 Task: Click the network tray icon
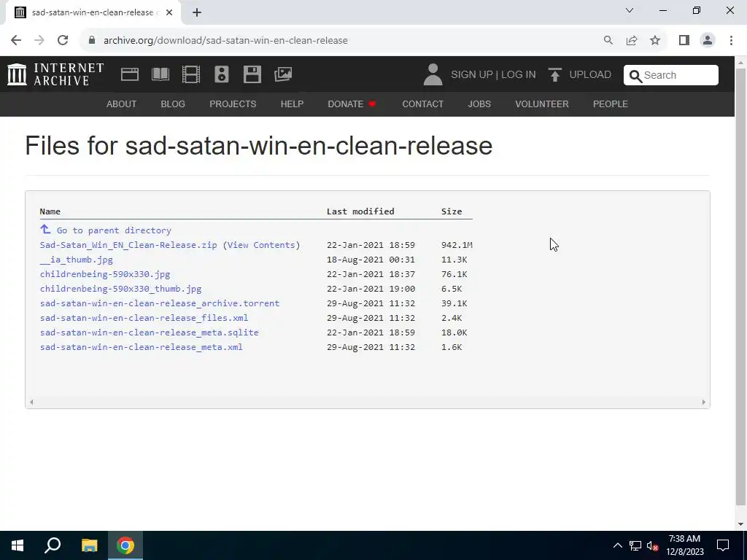coord(635,546)
